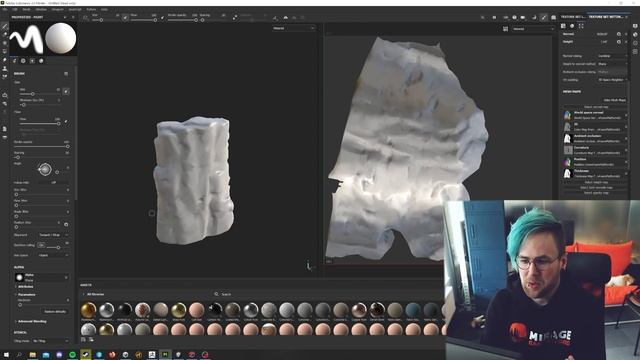Click the split-view layout icon above 2D view
Screen dimensions: 640x360
505,29
